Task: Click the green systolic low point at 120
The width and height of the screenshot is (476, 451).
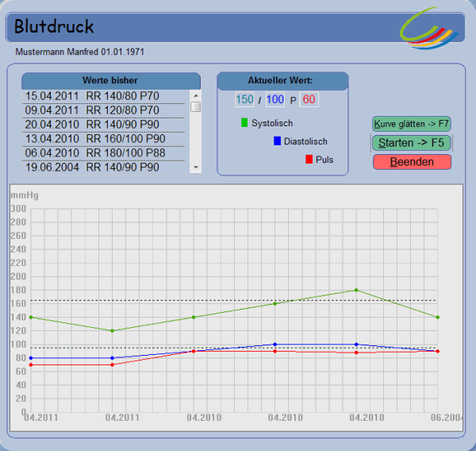Action: (x=113, y=330)
